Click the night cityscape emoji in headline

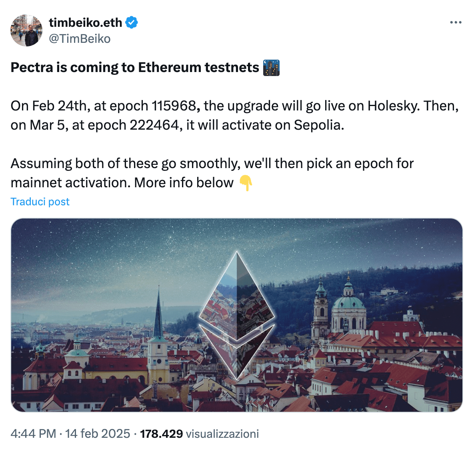tap(271, 68)
